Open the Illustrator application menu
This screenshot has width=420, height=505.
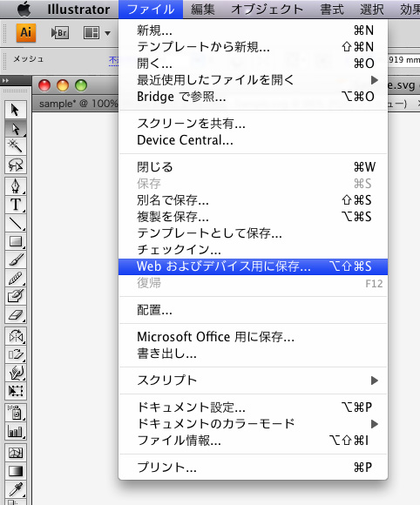coord(78,10)
